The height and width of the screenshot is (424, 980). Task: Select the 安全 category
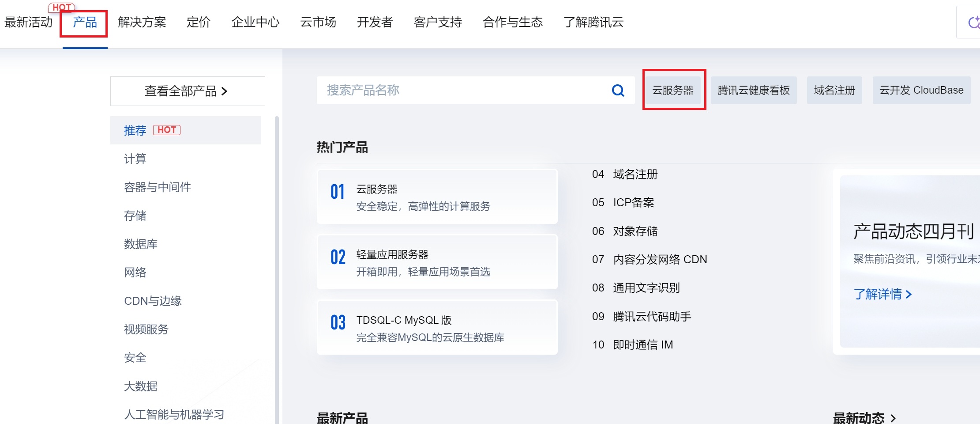point(135,358)
